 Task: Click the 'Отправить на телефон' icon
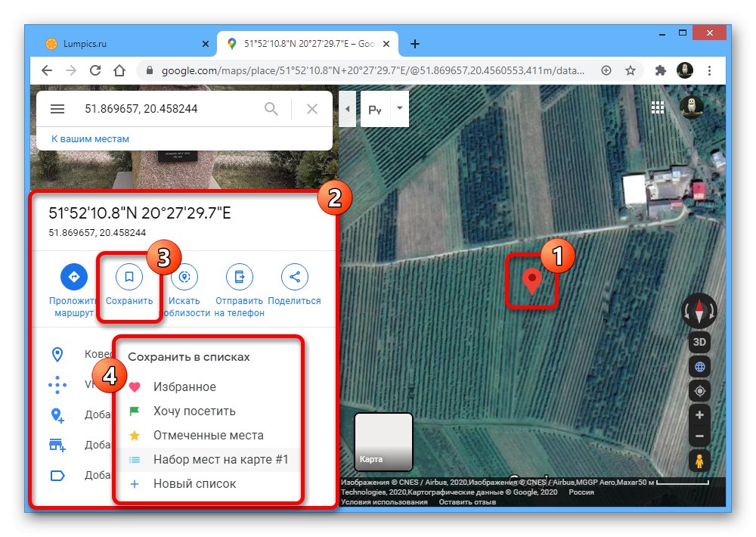239,277
